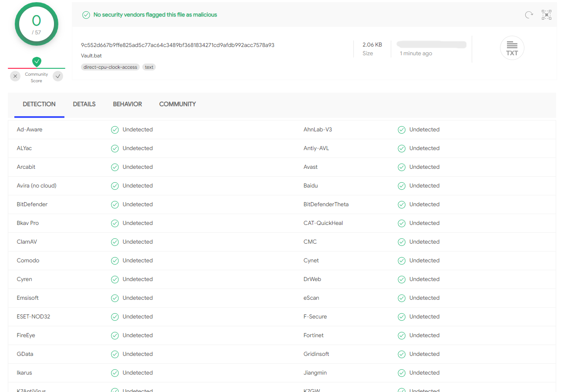Click the Bkav Pro vendor name
The width and height of the screenshot is (564, 392).
[x=28, y=223]
